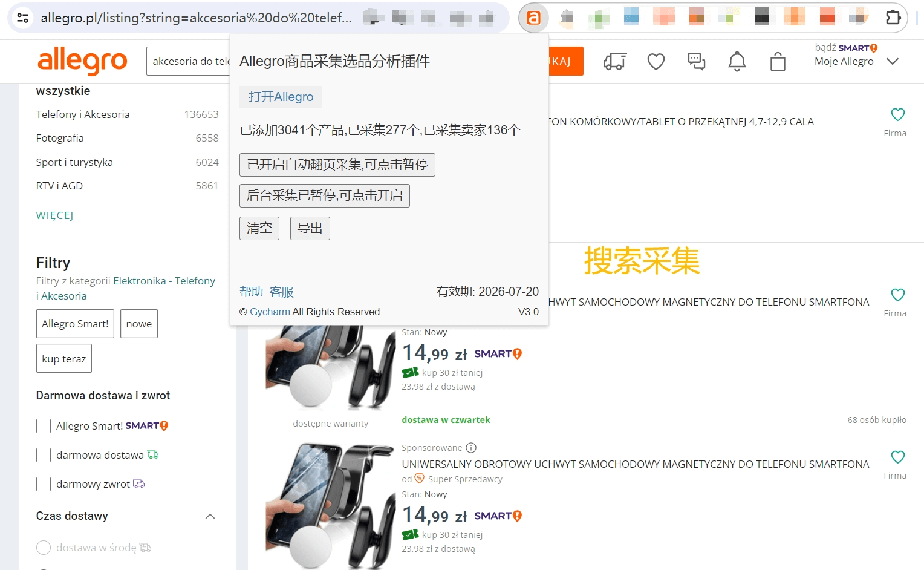The width and height of the screenshot is (924, 570).
Task: Open Telefony i Akcesoria category
Action: click(x=83, y=114)
